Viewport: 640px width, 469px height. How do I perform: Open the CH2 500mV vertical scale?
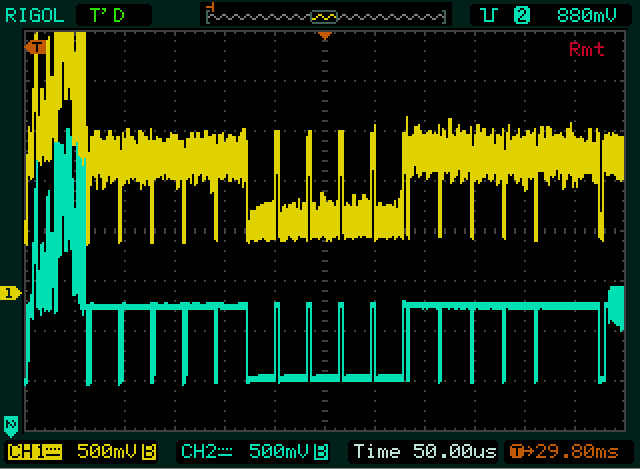pyautogui.click(x=278, y=452)
